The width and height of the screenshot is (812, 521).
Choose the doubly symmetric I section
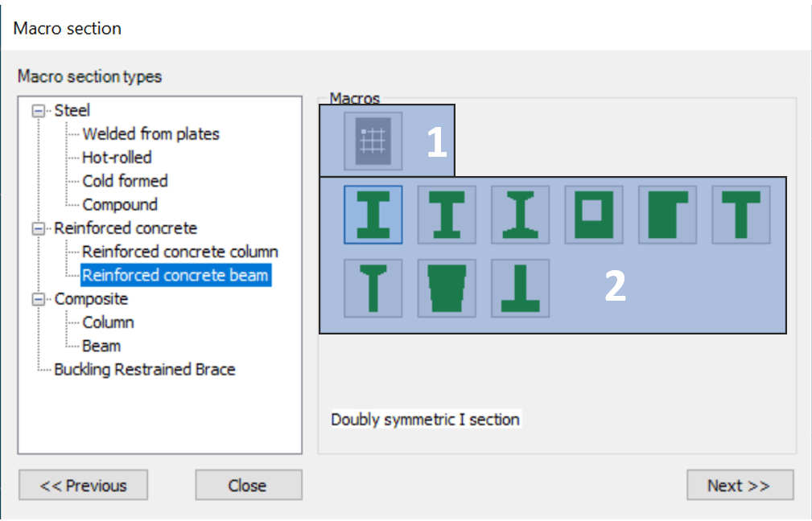[373, 215]
